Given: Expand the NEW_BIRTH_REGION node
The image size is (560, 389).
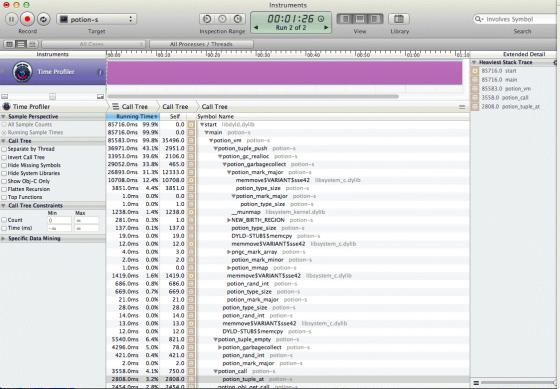Looking at the screenshot, I should 229,220.
